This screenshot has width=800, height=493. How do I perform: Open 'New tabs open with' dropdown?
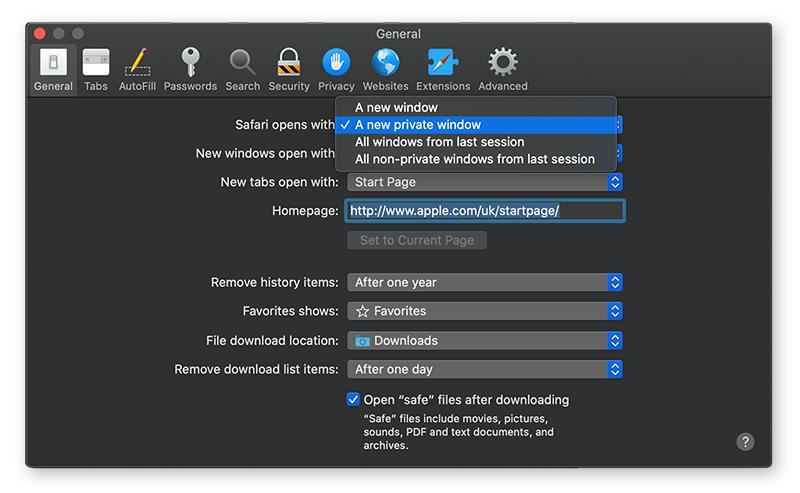pyautogui.click(x=485, y=182)
